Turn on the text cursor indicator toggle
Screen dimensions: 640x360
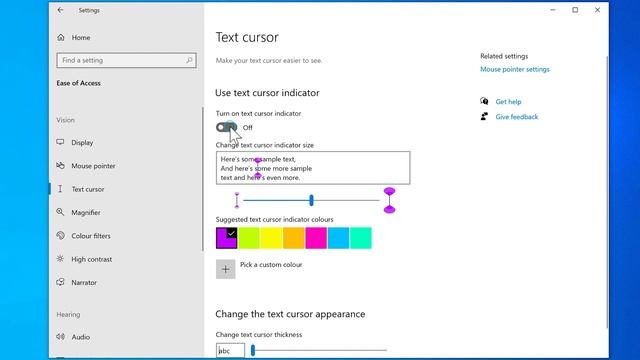click(x=227, y=127)
